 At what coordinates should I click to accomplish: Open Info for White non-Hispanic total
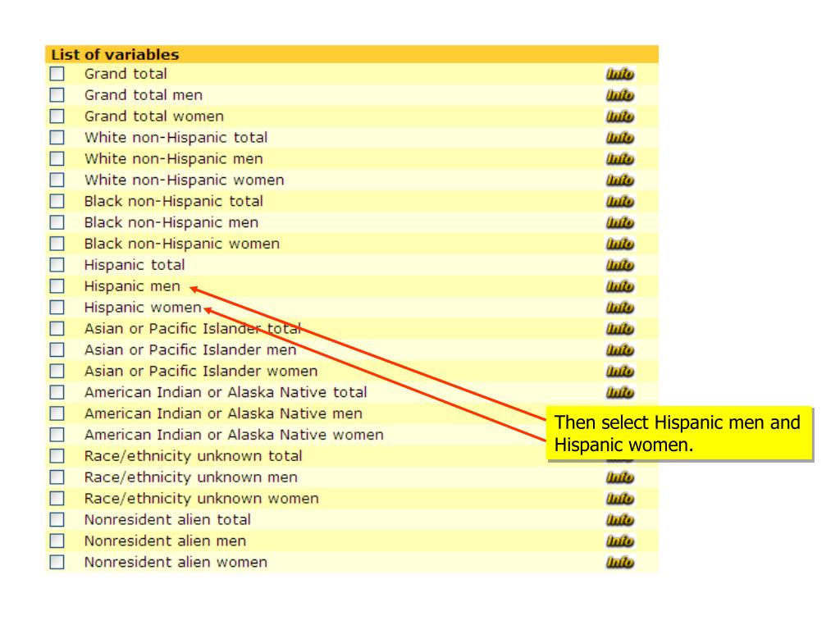(x=620, y=138)
